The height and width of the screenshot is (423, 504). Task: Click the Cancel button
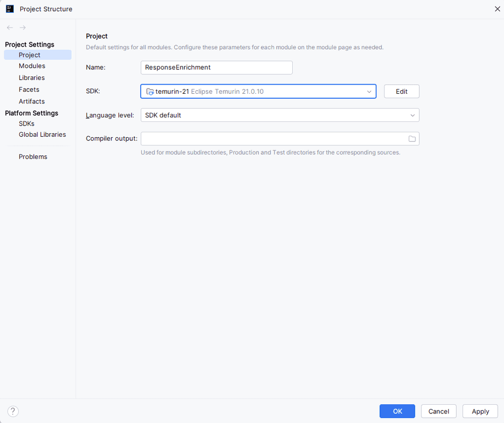439,411
